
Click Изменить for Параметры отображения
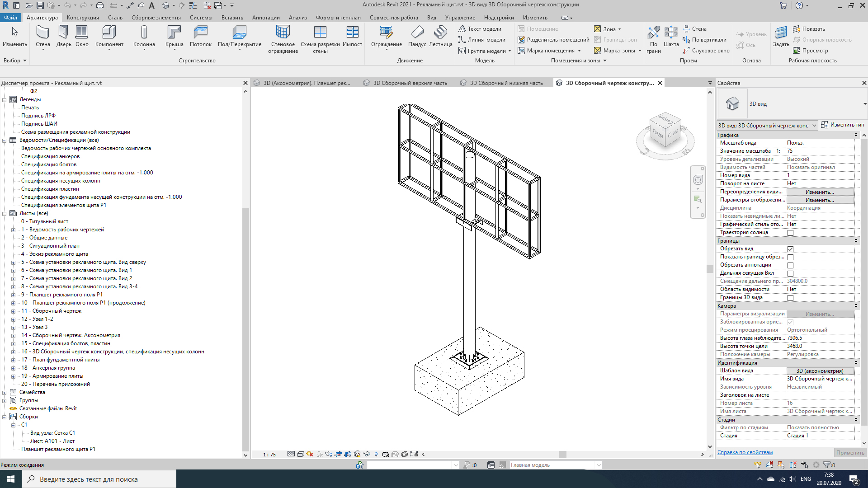tap(820, 200)
